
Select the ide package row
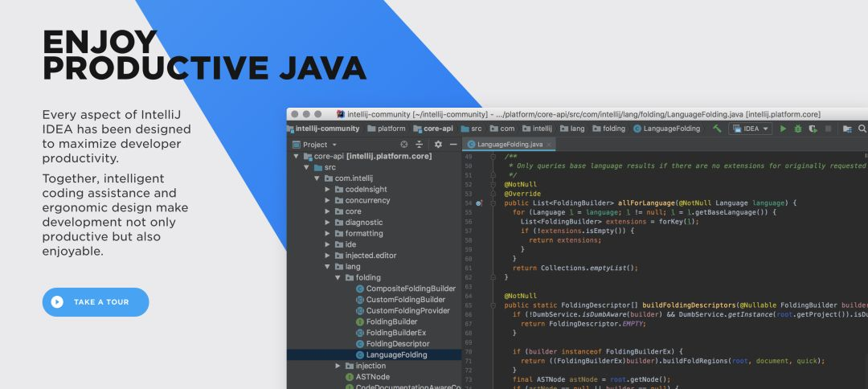coord(375,244)
